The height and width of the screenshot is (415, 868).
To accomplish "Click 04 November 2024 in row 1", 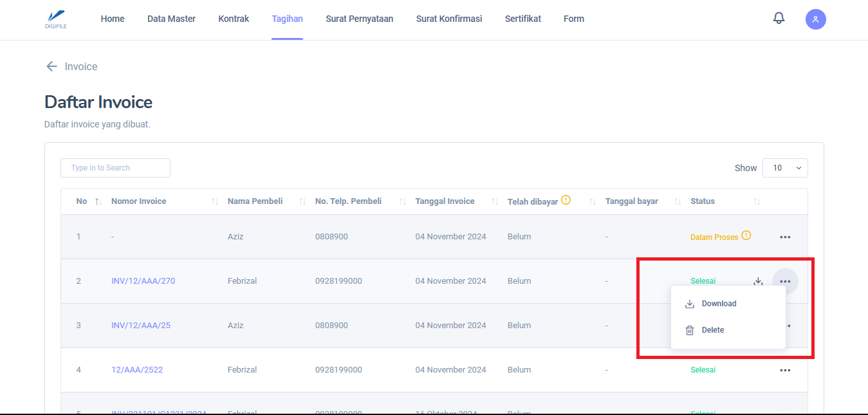I will (451, 237).
